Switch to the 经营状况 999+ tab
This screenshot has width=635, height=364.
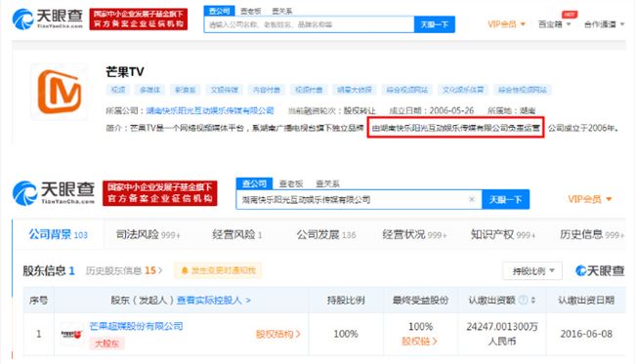point(414,234)
